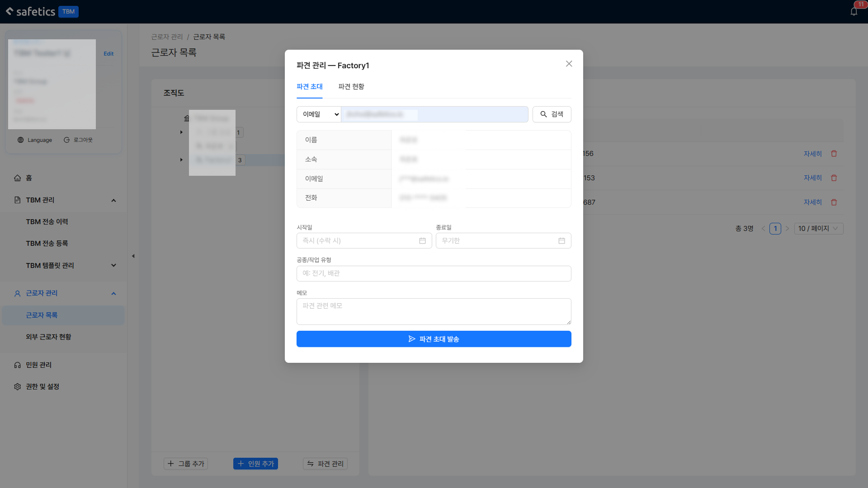
Task: Click the 근로자 관리 breadcrumb link
Action: coord(167,37)
